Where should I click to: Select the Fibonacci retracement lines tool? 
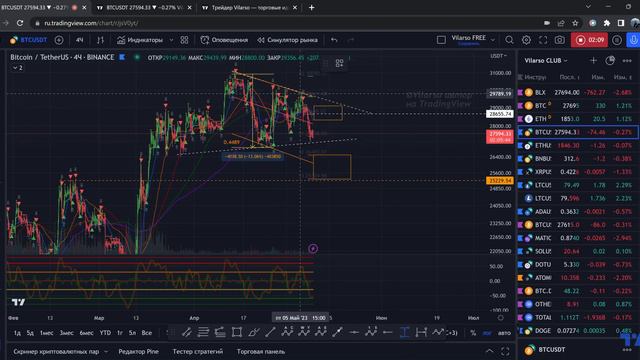coord(203,333)
